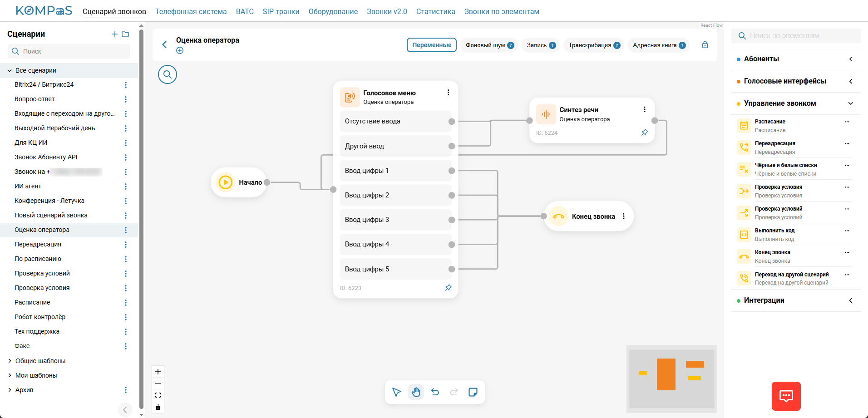The height and width of the screenshot is (418, 868).
Task: Go back using the arrow beside Оценка оператора
Action: pyautogui.click(x=164, y=44)
